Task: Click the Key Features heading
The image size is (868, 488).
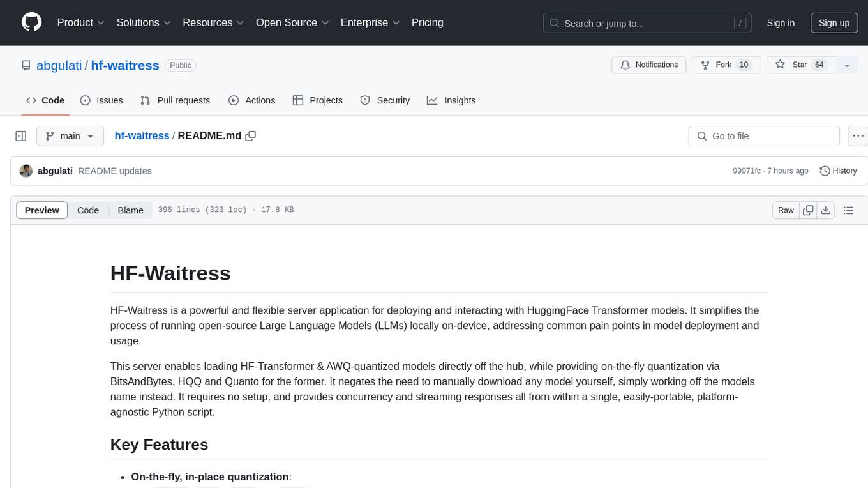Action: (159, 445)
